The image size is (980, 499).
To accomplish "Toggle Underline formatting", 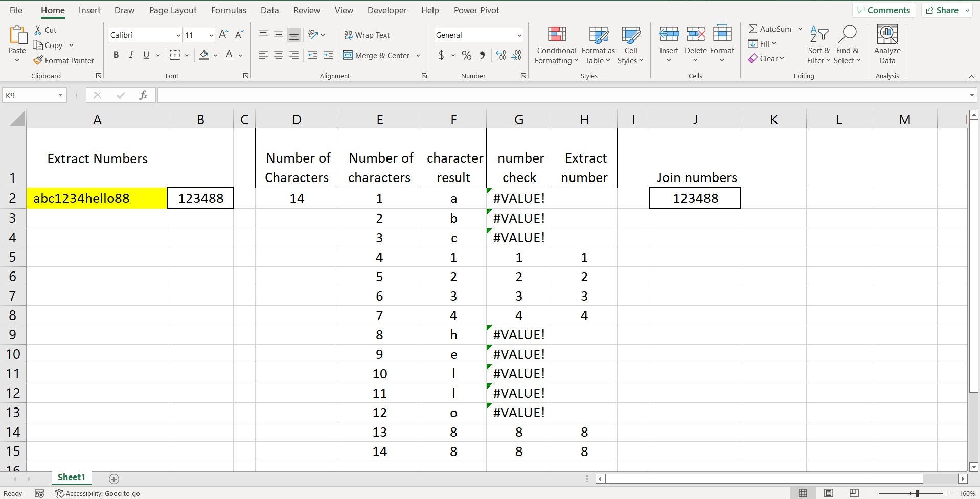I will [x=146, y=55].
